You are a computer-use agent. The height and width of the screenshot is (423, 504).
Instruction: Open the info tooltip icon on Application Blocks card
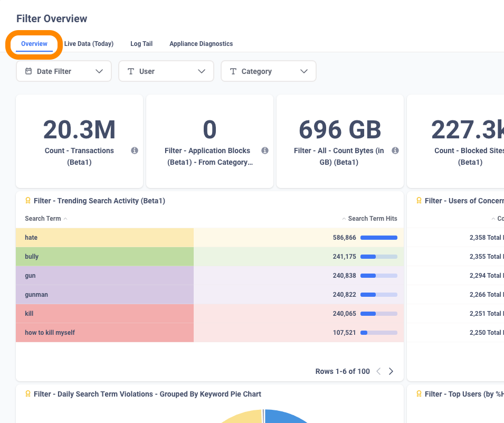point(264,151)
